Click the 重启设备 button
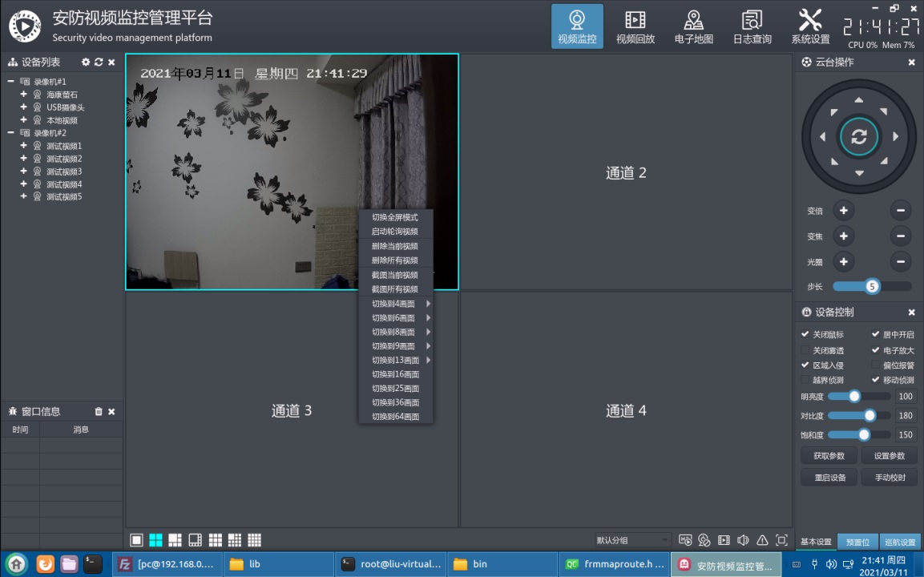Viewport: 924px width, 577px height. pyautogui.click(x=829, y=478)
